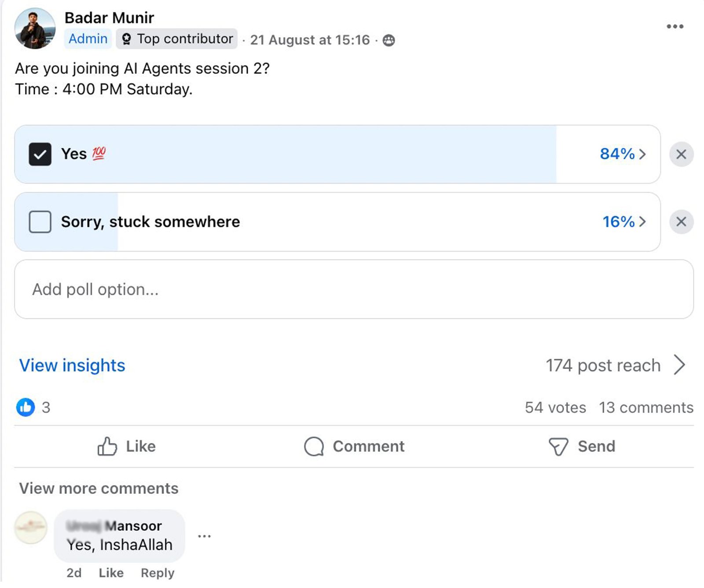Expand voters for the 84% result

click(623, 154)
